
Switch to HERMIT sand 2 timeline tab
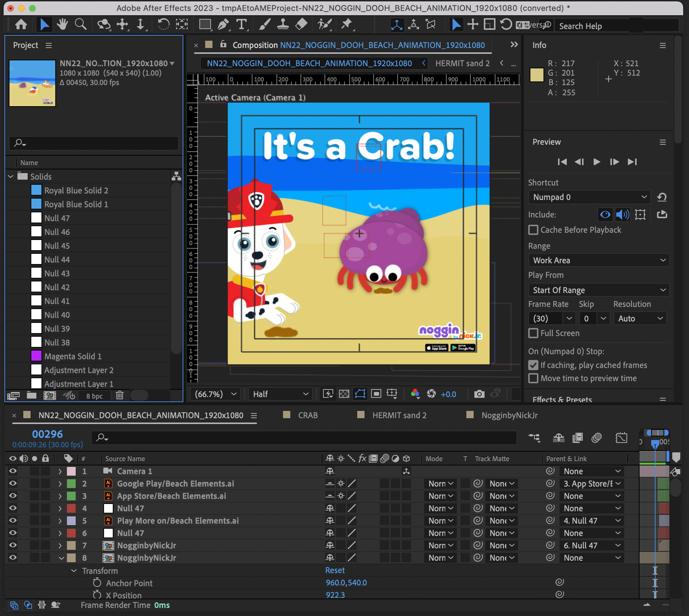(399, 415)
